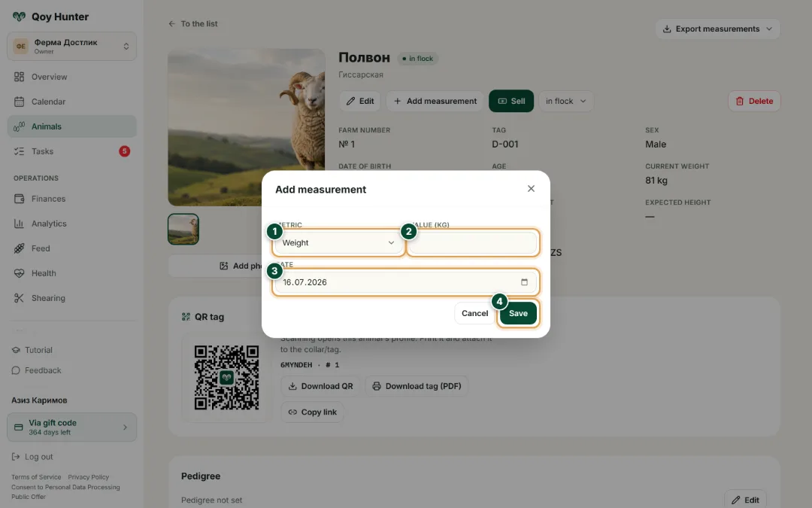Expand the Export measurements dropdown

pos(717,29)
